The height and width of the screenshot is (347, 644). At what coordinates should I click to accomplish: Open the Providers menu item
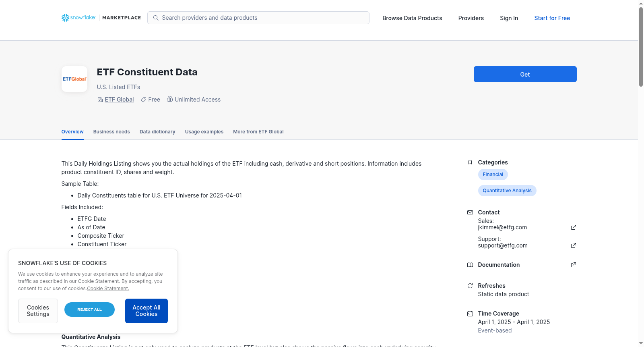(471, 18)
